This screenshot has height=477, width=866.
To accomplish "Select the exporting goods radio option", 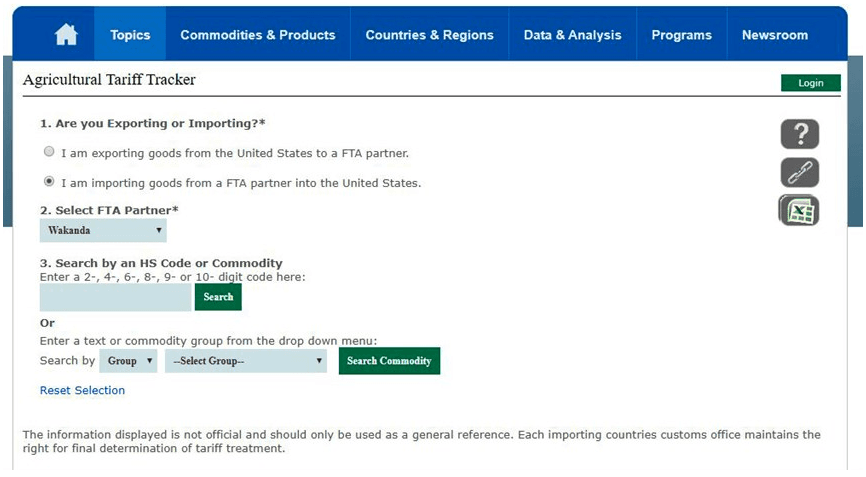I will tap(49, 152).
